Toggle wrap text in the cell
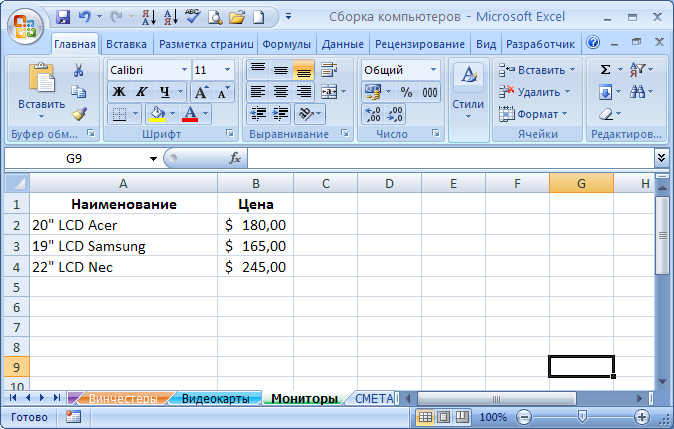This screenshot has width=674, height=429. [x=329, y=70]
